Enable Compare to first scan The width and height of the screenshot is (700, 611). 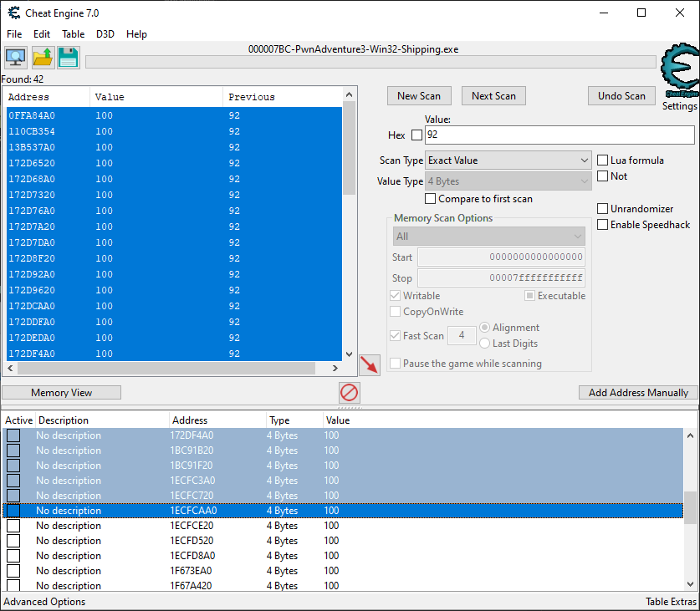click(x=431, y=199)
